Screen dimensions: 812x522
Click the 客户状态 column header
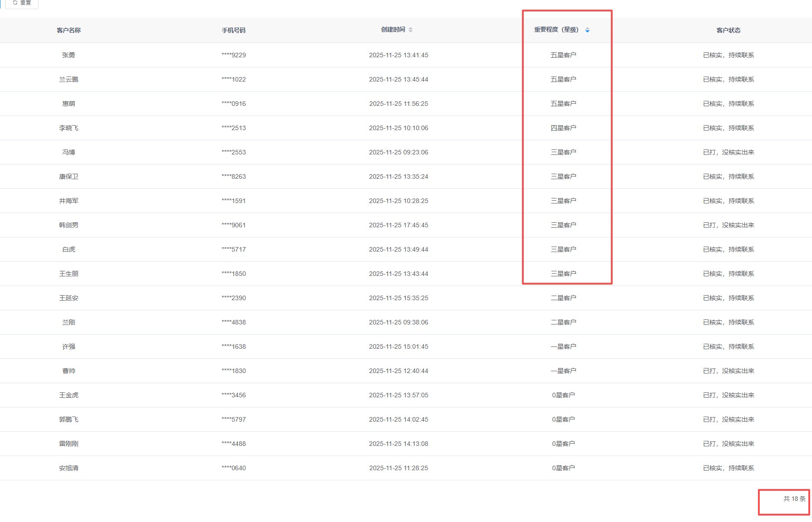pyautogui.click(x=729, y=30)
